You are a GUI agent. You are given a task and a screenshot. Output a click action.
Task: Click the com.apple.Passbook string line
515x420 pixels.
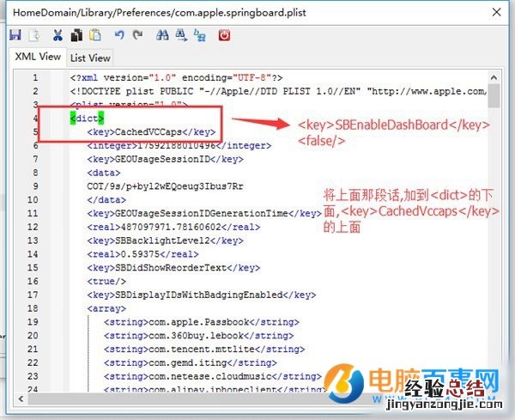click(202, 322)
